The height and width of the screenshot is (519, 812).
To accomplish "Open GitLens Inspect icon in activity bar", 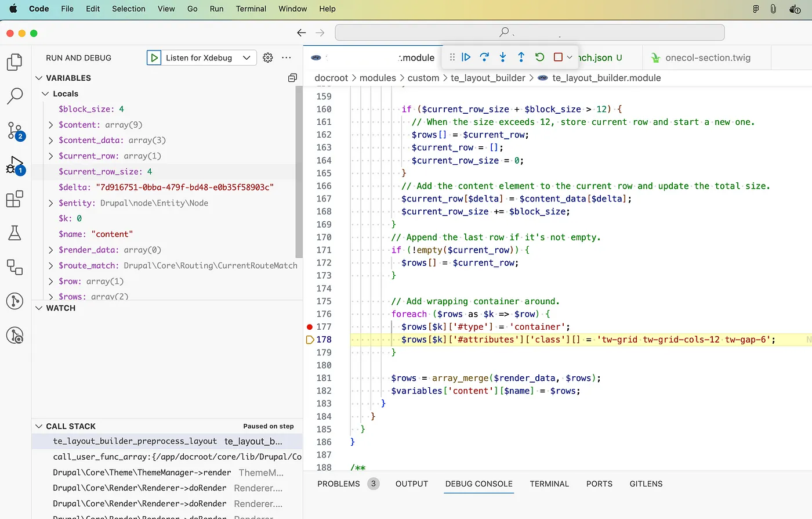I will coord(14,335).
